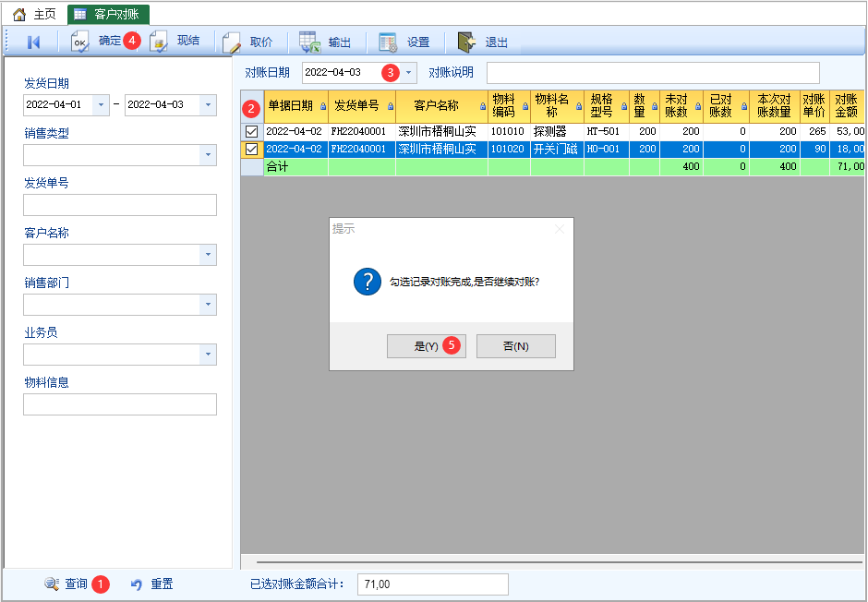Click 探测器 material name cell
This screenshot has height=602, width=868.
coord(557,132)
